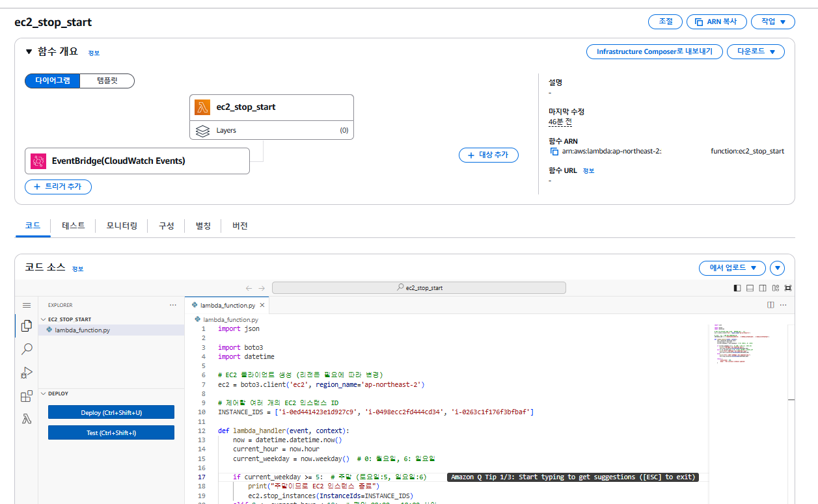The image size is (818, 504).
Task: Select the 다이어그램 view toggle
Action: [x=53, y=81]
